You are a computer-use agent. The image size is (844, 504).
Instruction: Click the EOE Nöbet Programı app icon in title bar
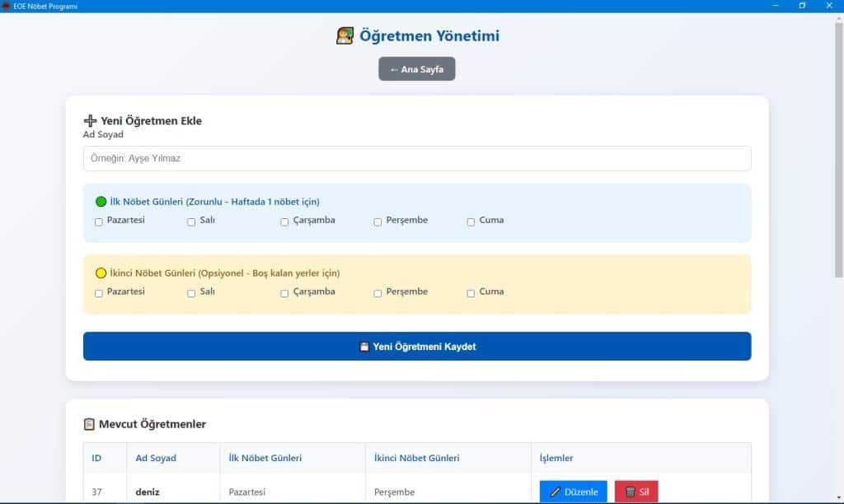tap(6, 6)
